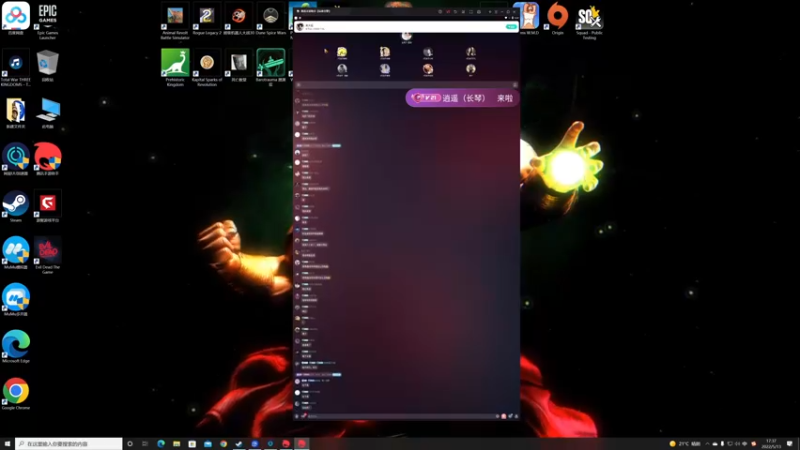Viewport: 800px width, 450px height.
Task: Click the user avatar in the white banner
Action: click(300, 27)
